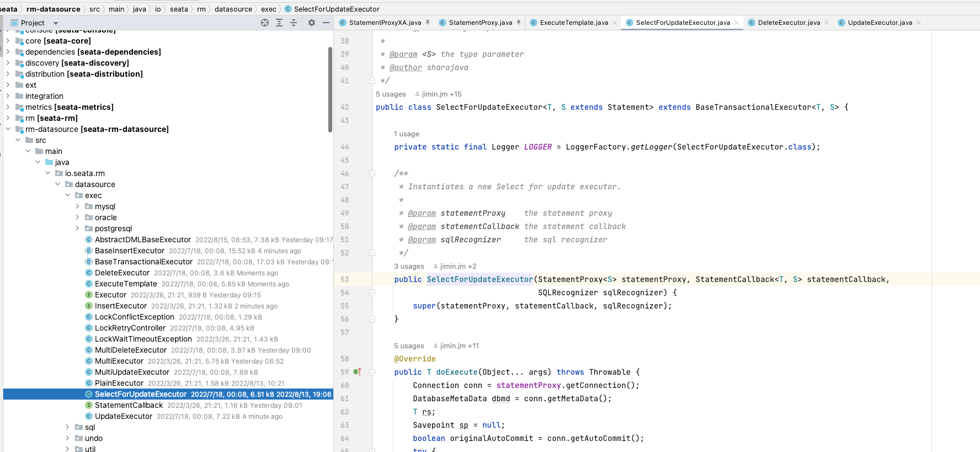980x452 pixels.
Task: Click 'exec' in breadcrumb path
Action: tap(269, 9)
